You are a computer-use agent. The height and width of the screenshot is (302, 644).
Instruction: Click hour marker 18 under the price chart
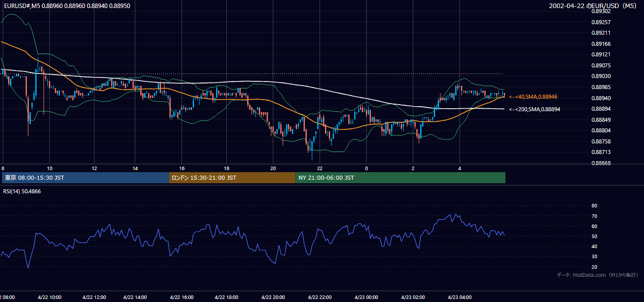pos(226,168)
